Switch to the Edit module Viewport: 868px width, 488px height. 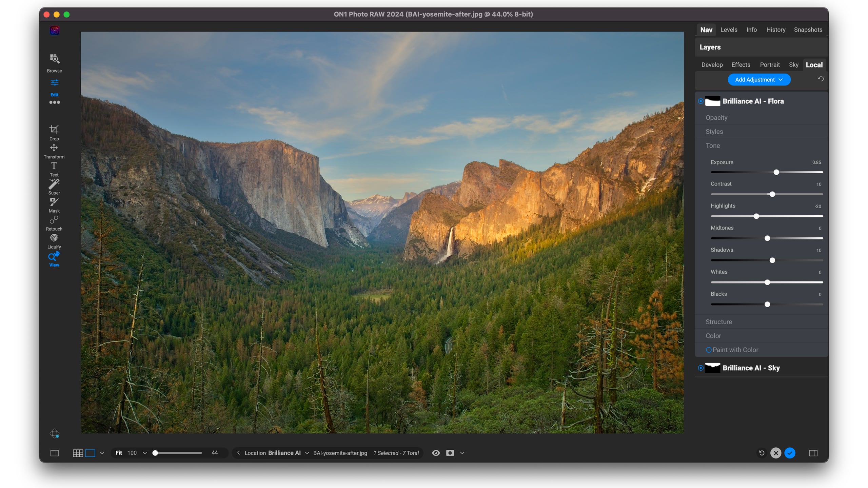tap(54, 87)
